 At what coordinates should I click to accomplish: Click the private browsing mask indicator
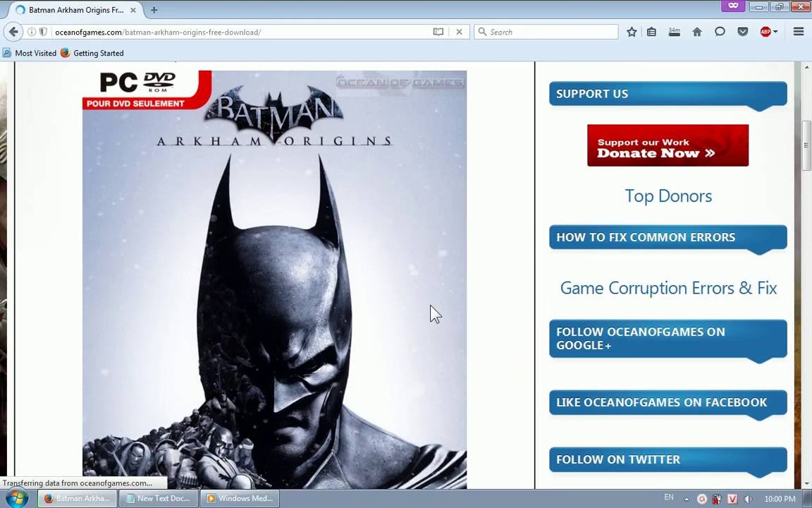(733, 6)
